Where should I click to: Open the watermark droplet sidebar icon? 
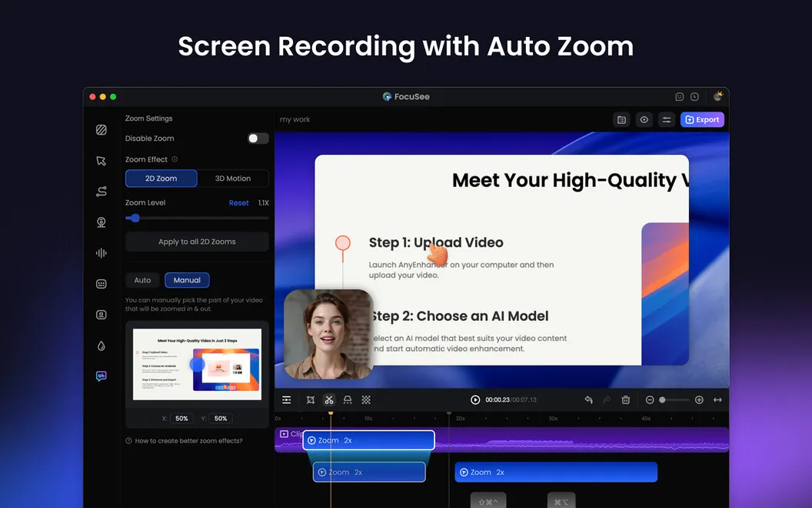click(101, 346)
